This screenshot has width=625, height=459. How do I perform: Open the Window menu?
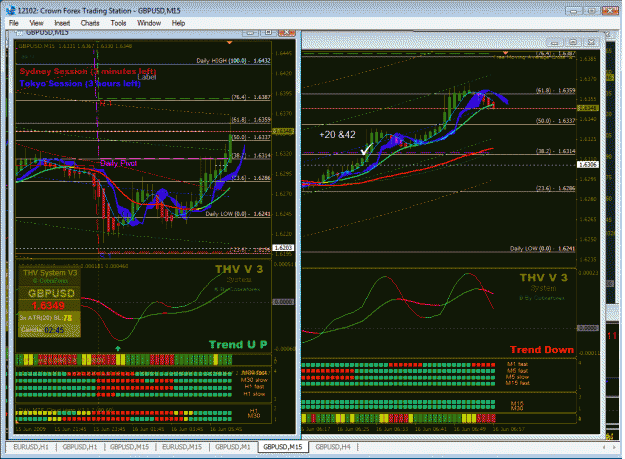[149, 23]
